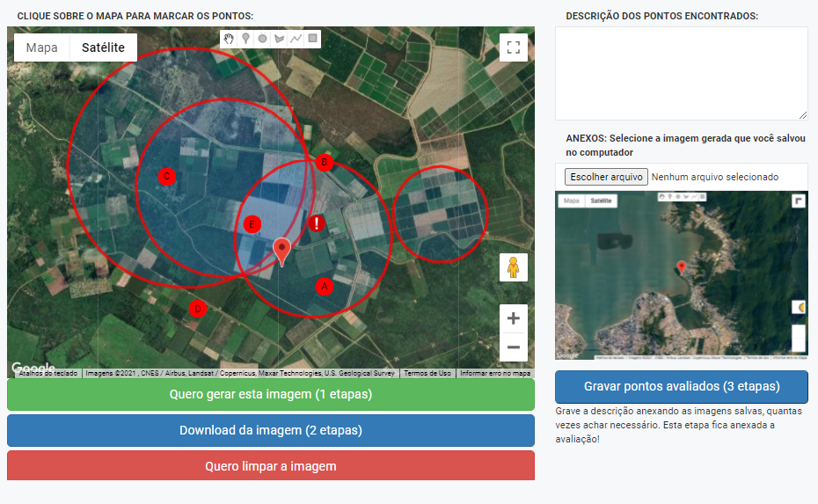Image resolution: width=818 pixels, height=504 pixels.
Task: Focus the point description text area
Action: point(681,73)
